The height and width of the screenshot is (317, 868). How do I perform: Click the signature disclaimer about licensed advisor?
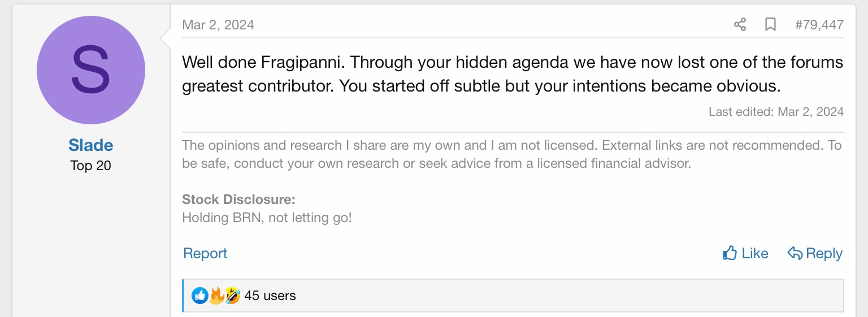click(x=512, y=155)
